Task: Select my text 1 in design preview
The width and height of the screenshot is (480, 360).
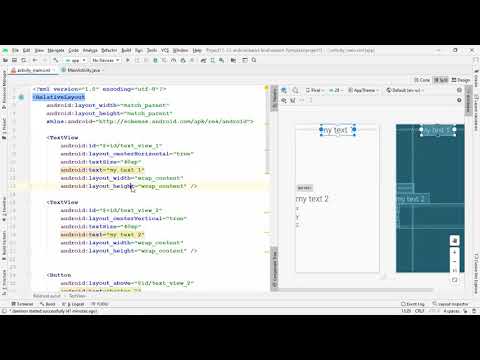Action: 338,130
